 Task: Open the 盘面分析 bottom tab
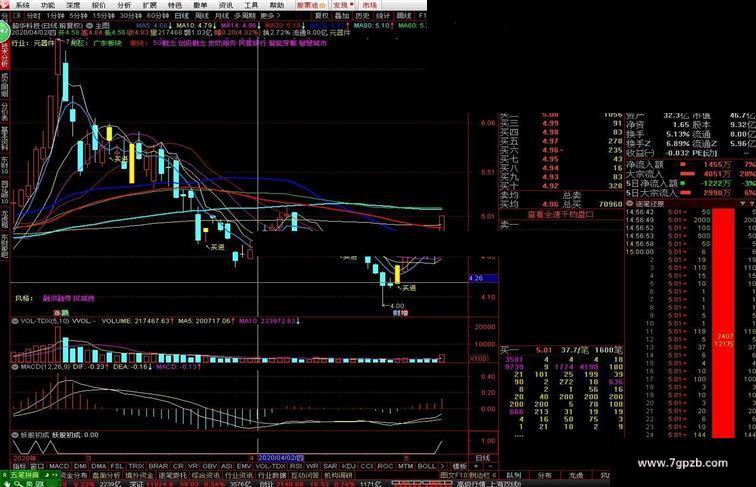coord(106,475)
